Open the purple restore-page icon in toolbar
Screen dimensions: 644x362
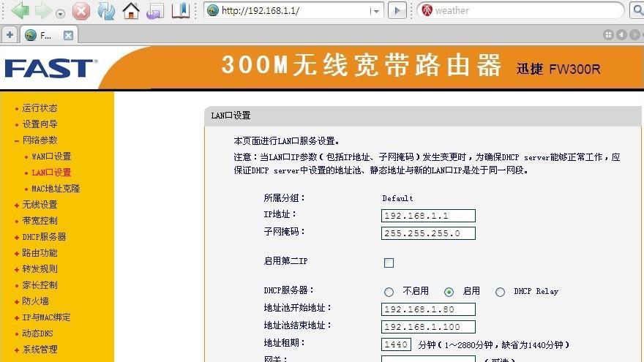coord(155,11)
